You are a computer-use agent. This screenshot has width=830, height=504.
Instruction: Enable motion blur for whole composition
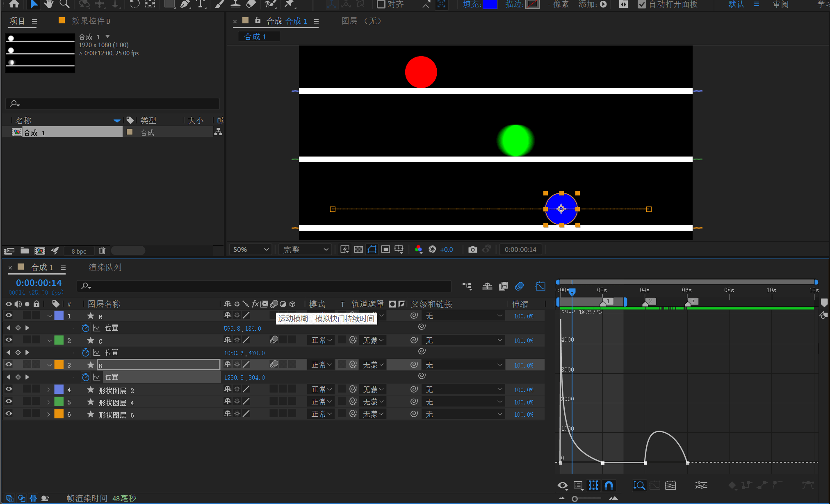coord(520,286)
